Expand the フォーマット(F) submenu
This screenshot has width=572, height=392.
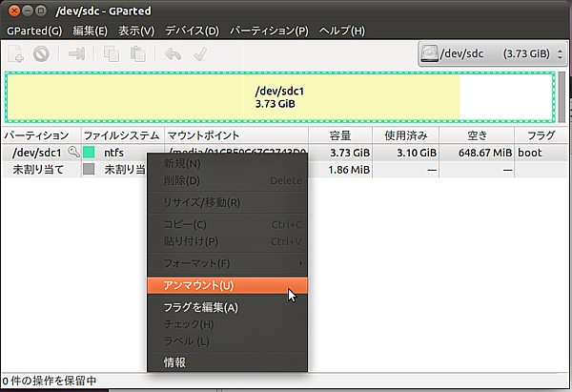pos(227,263)
